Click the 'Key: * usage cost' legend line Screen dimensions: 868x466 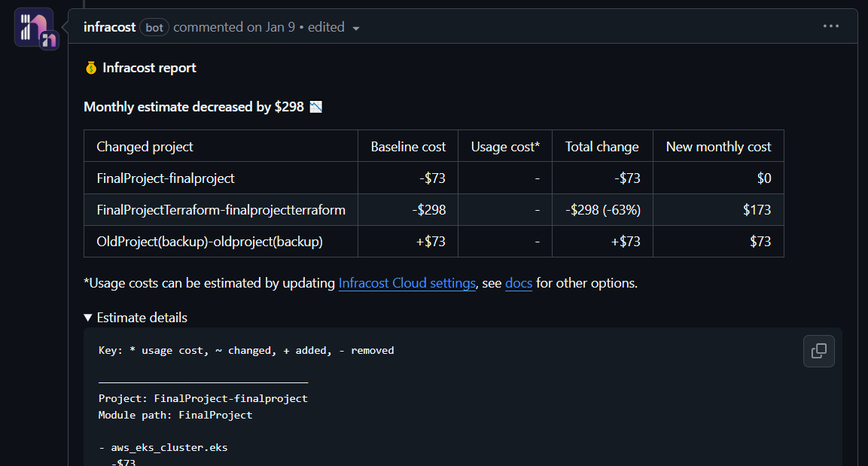tap(246, 350)
